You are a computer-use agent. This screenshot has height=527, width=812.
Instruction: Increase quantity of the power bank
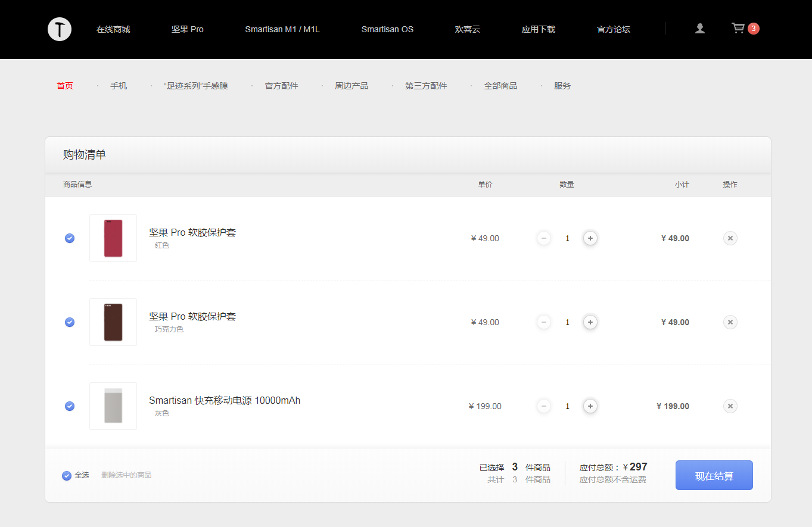click(590, 406)
